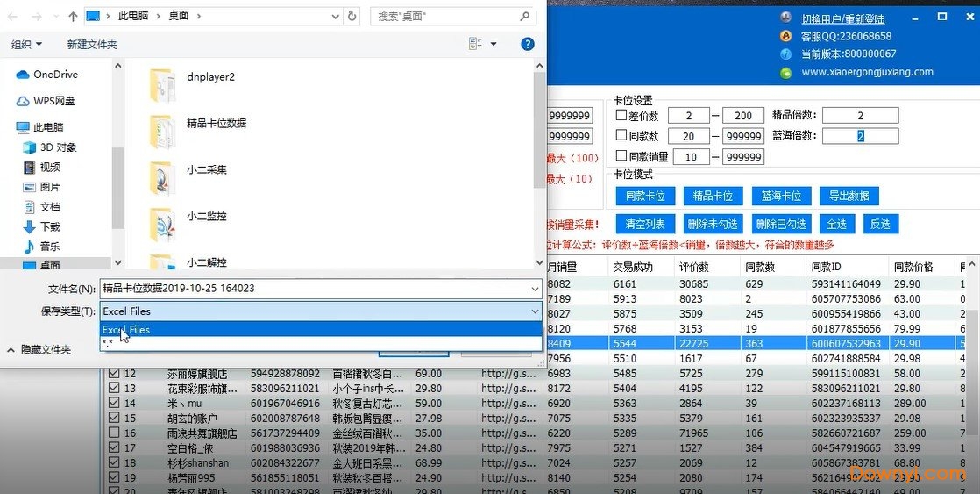980x494 pixels.
Task: Uncheck row 13 checkbox 花束彩服饰旗
Action: tap(114, 389)
